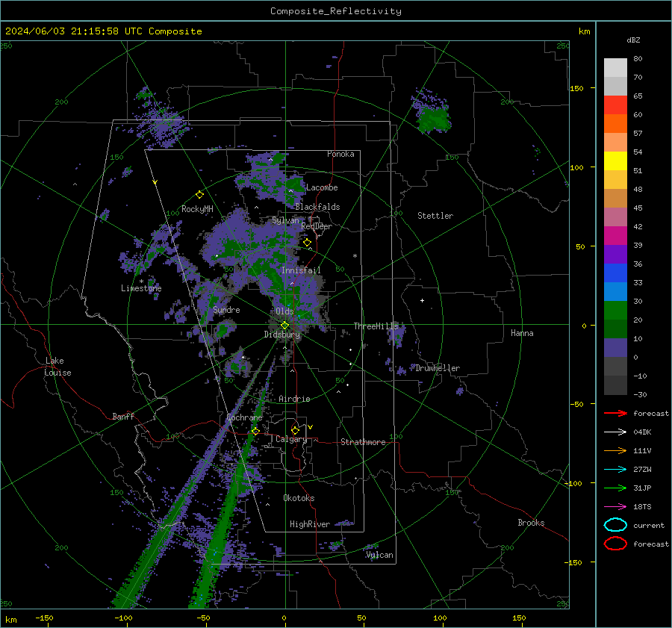Click the magenta 18TS arrow in legend
The image size is (672, 628).
pyautogui.click(x=615, y=507)
